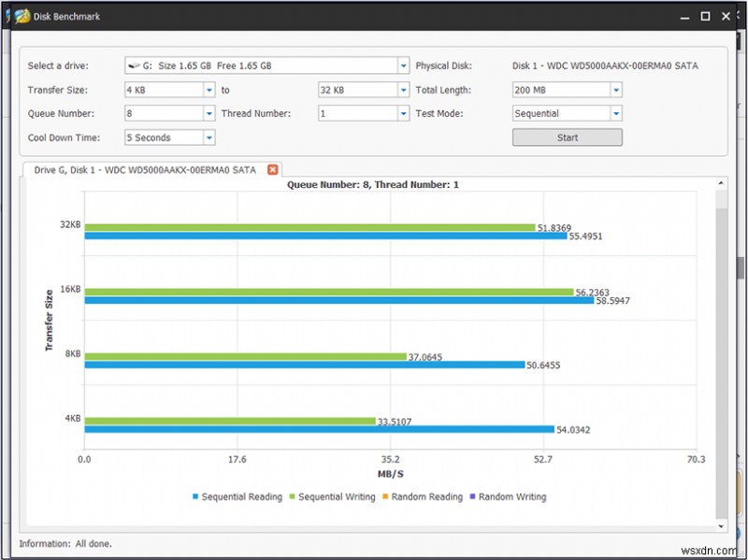Click the Disk Benchmark icon in the title bar
This screenshot has height=560, width=748.
click(21, 15)
